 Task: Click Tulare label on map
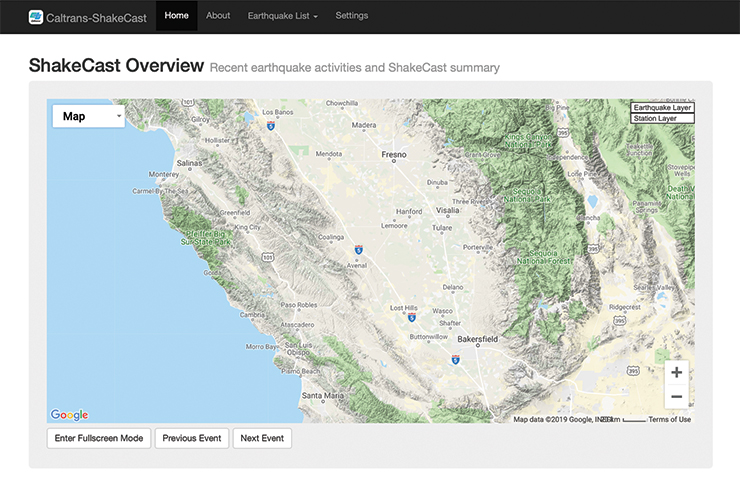coord(442,228)
